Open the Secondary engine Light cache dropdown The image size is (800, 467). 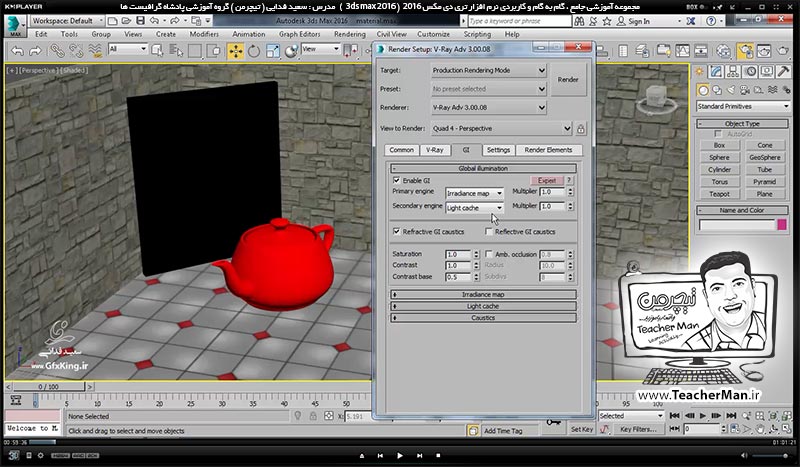pyautogui.click(x=474, y=208)
